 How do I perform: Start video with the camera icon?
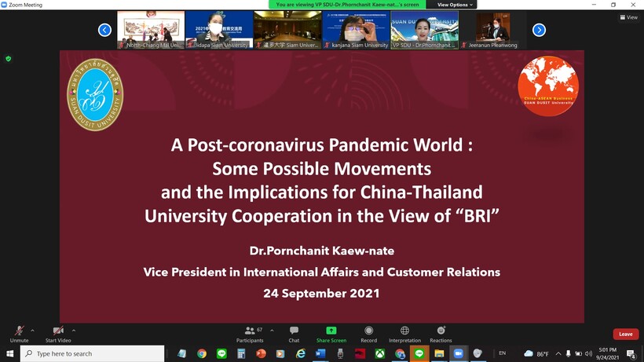pyautogui.click(x=58, y=334)
